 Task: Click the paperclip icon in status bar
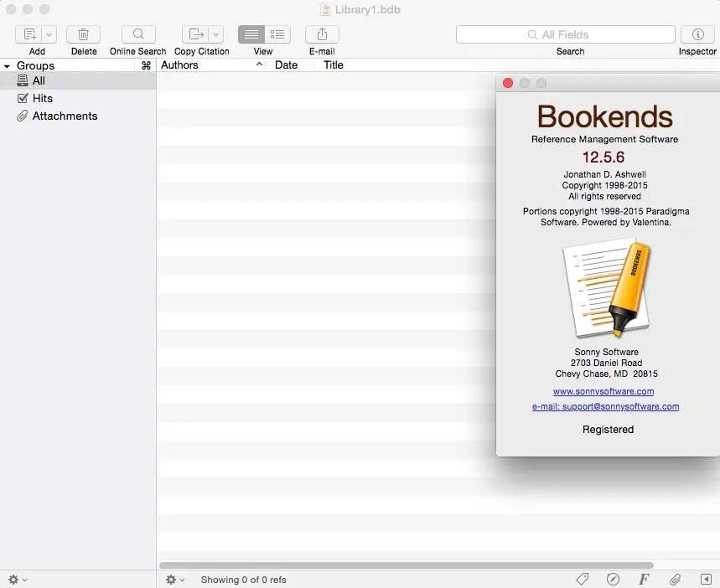click(675, 580)
